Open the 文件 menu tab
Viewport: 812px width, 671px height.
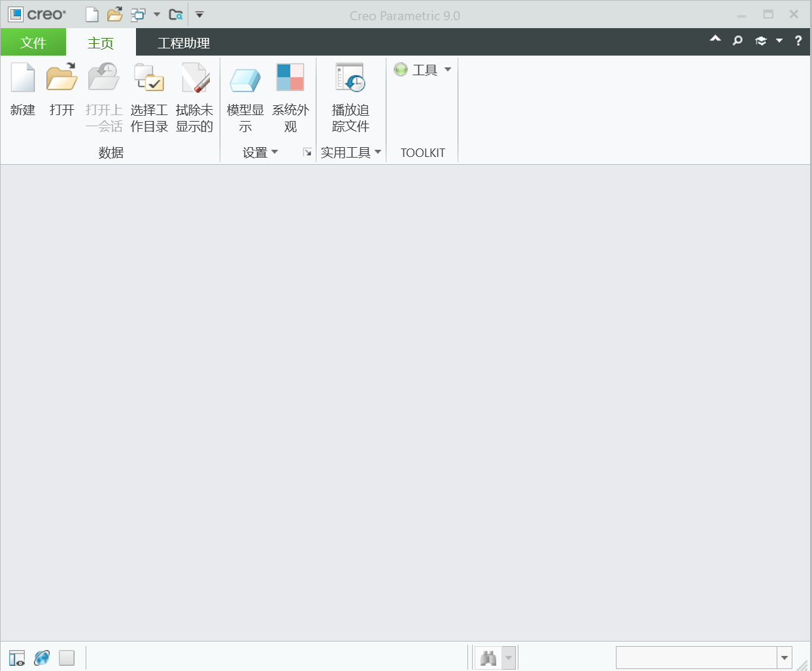(x=33, y=43)
